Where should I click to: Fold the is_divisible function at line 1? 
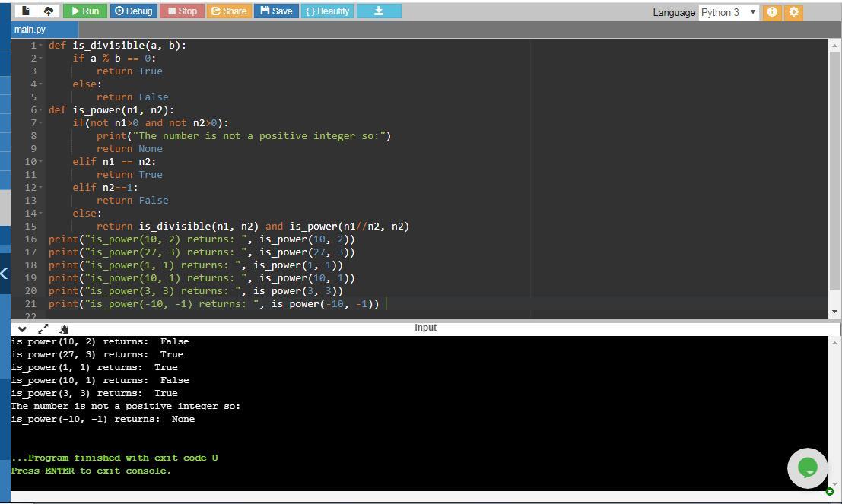tap(40, 46)
